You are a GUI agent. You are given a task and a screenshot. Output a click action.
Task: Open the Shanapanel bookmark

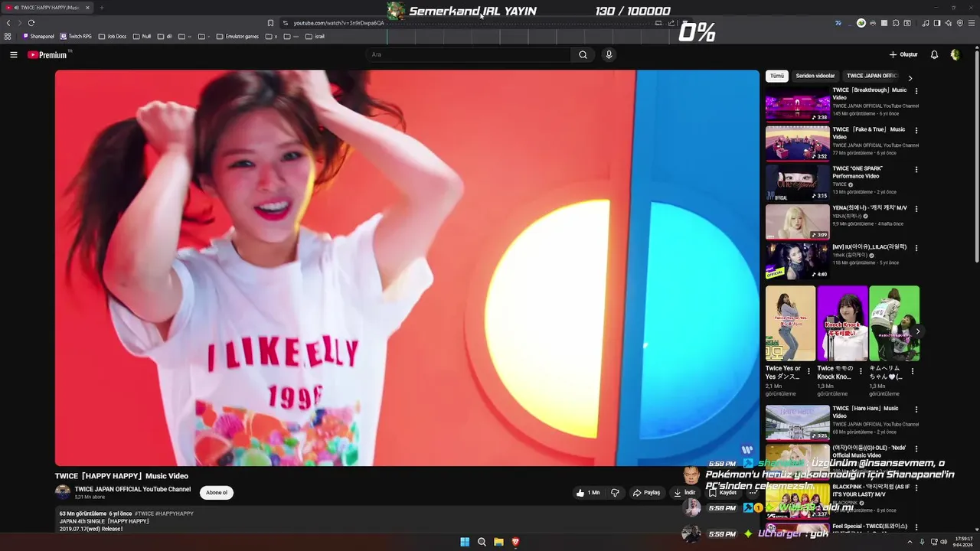pos(39,36)
